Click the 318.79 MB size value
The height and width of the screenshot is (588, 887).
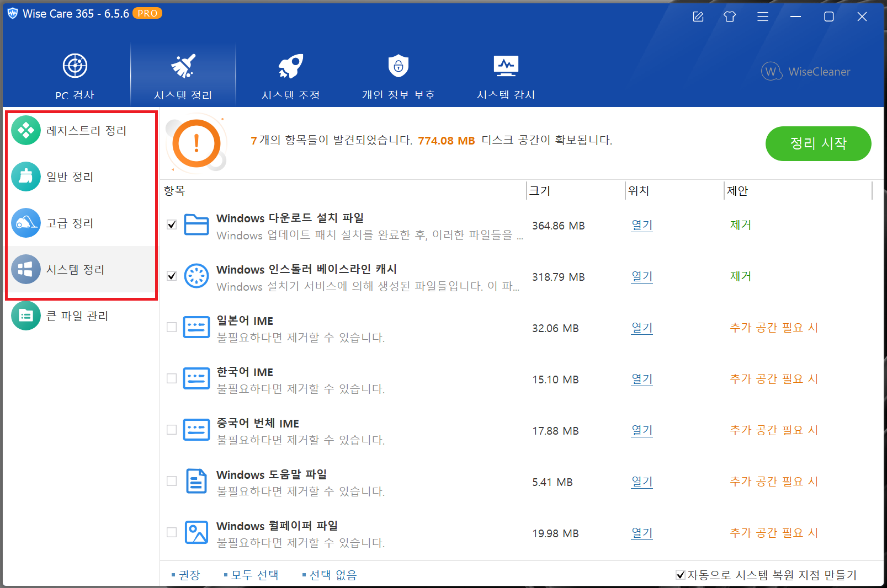coord(559,277)
